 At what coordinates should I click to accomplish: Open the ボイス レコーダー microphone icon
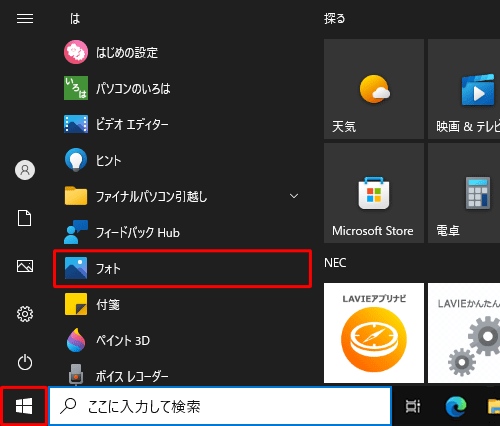76,374
